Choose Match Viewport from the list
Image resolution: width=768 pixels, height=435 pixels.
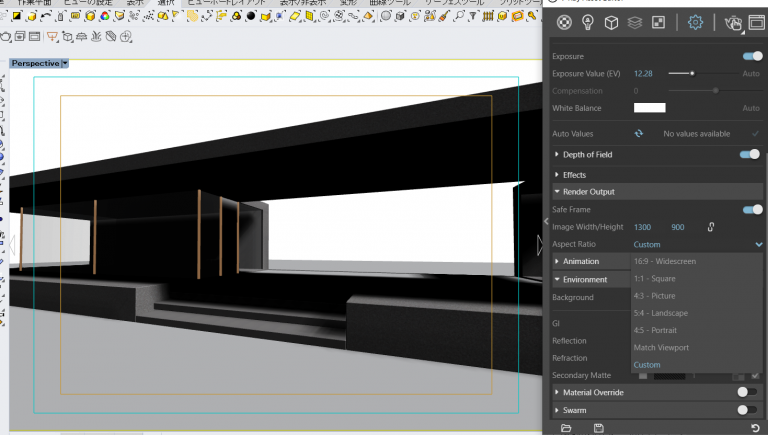[x=659, y=348]
